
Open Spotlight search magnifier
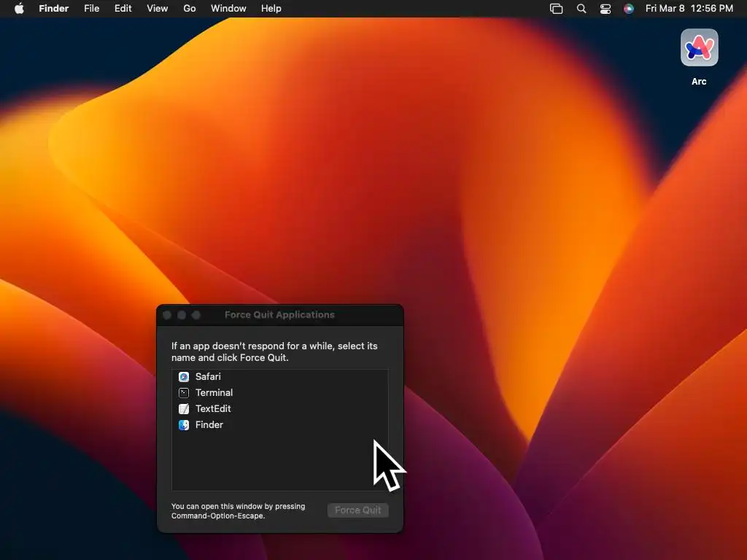tap(581, 9)
